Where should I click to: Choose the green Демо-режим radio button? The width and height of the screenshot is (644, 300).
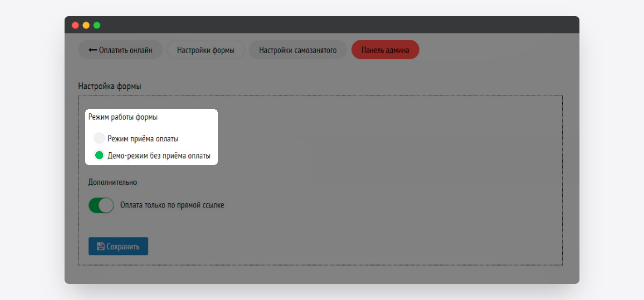(x=99, y=155)
